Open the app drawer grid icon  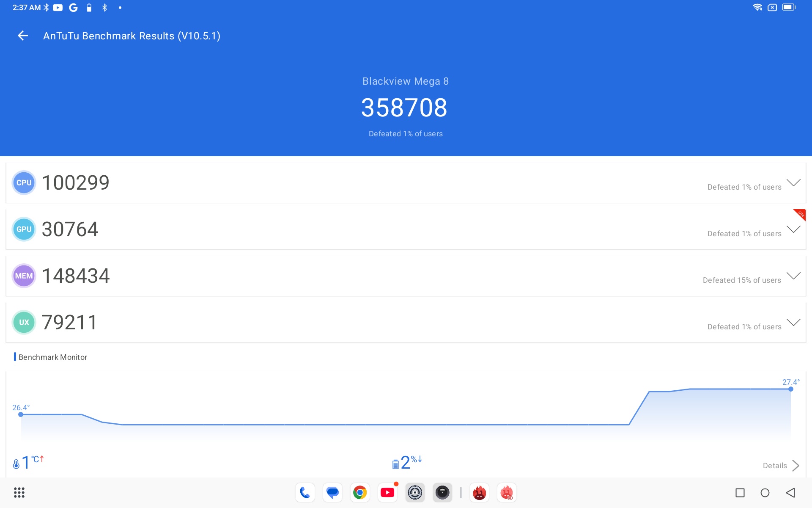pos(19,493)
